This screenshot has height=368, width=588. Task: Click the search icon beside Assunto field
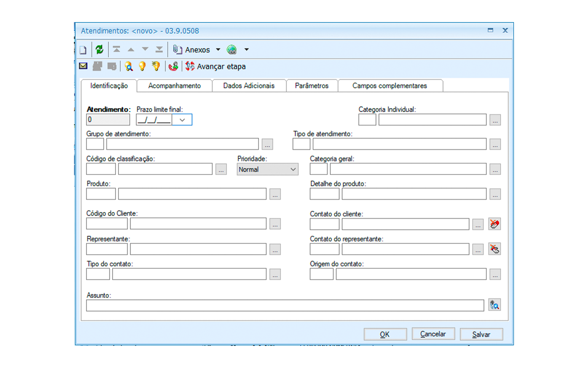(x=495, y=305)
